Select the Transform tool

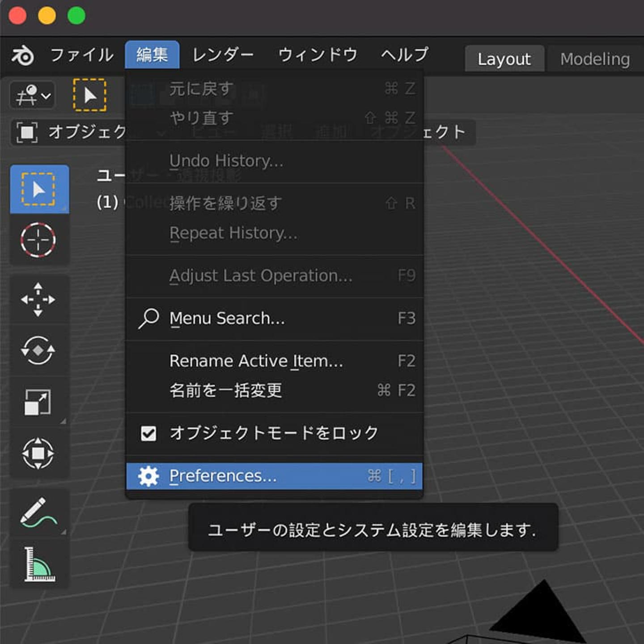38,453
